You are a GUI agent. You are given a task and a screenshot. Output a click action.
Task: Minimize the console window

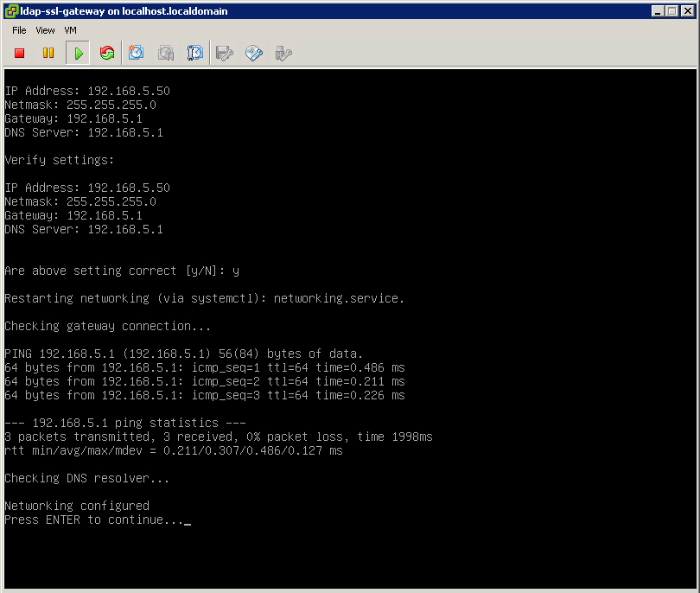tap(657, 10)
